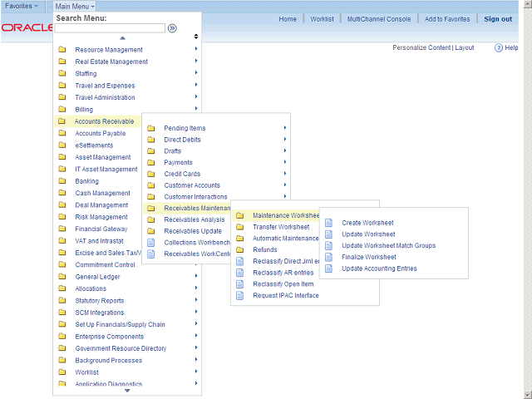
Task: Open Automatic Maintenance submenu
Action: coord(286,239)
